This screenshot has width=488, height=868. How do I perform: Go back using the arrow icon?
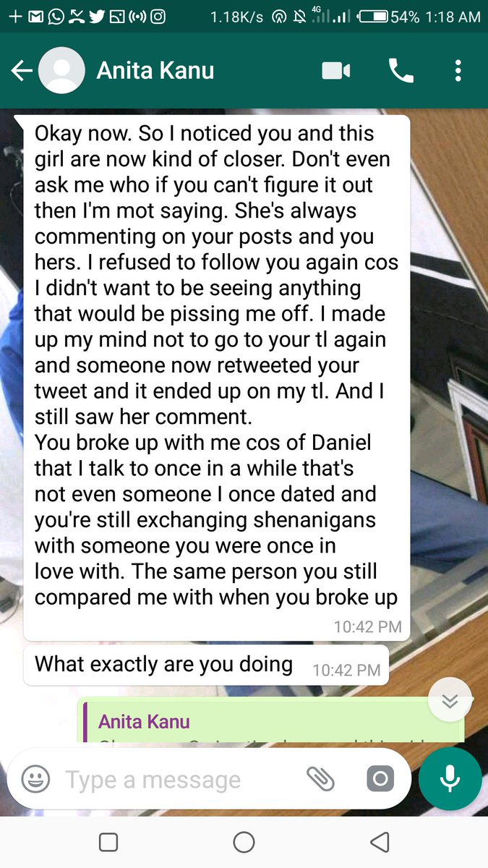coord(22,71)
